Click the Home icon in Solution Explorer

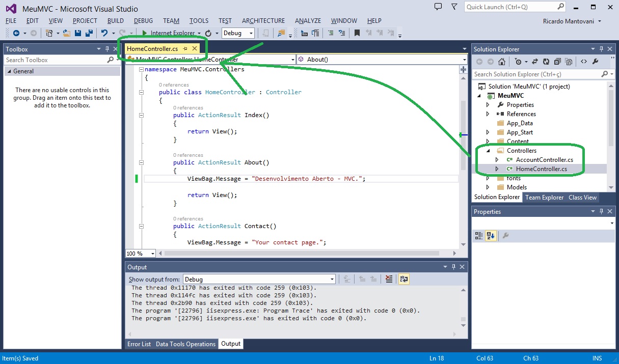(502, 62)
